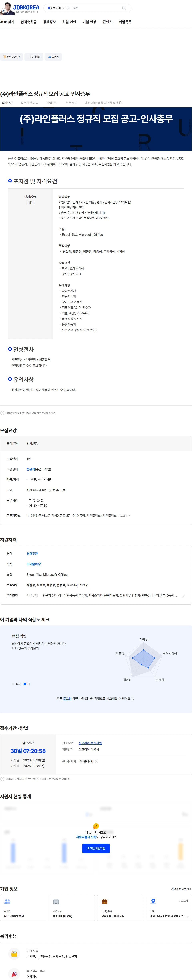Image resolution: width=192 pixels, height=980 pixels.
Task: Open the 취업톡톡 menu
Action: (x=125, y=22)
